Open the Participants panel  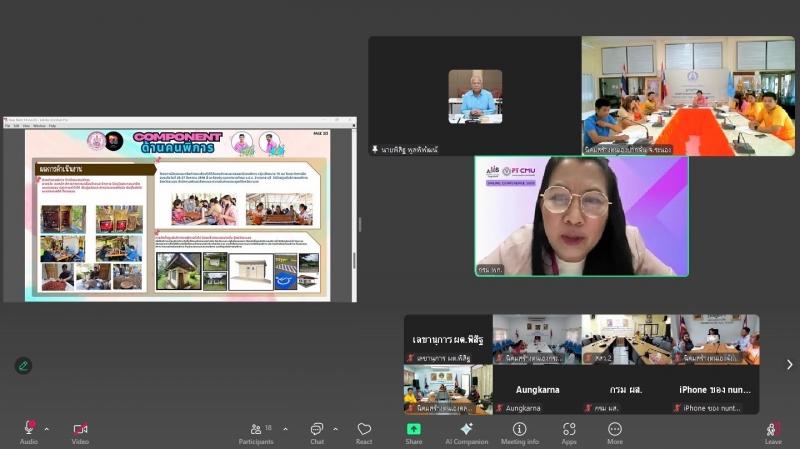(257, 433)
